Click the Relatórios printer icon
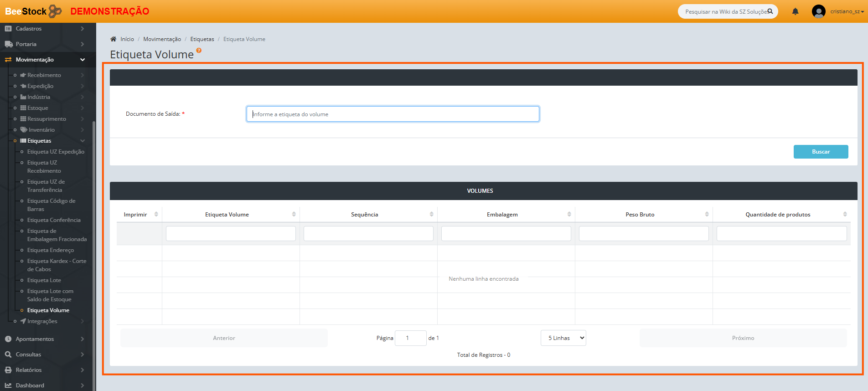 click(8, 370)
